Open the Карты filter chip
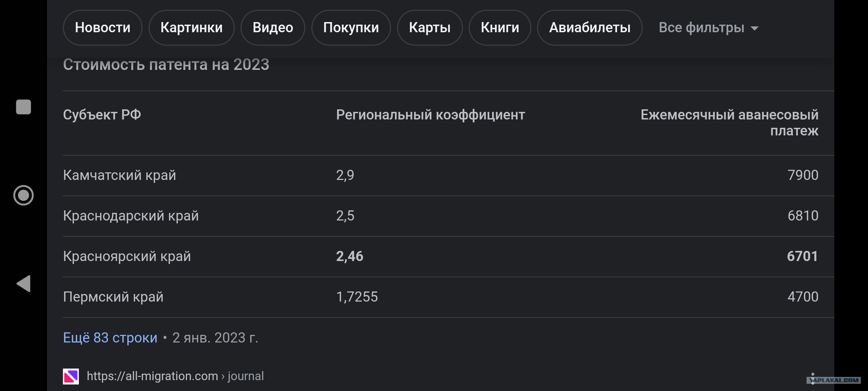 [430, 28]
